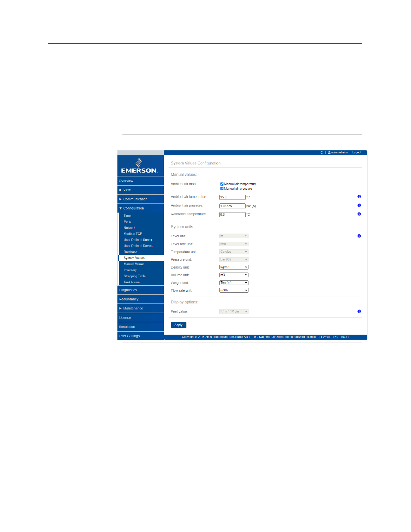Viewport: 411px width, 532px height.
Task: Open the Level unit dropdown
Action: [x=234, y=236]
